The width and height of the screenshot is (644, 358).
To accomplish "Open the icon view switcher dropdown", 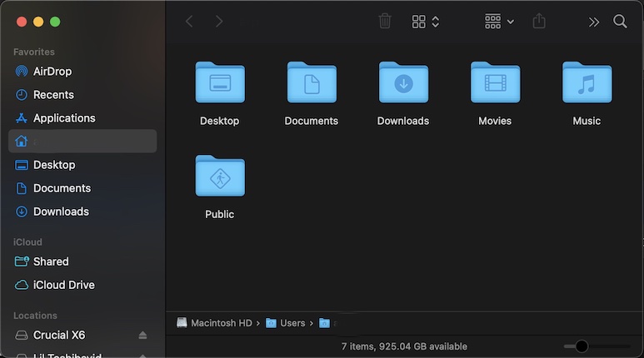I will coord(426,22).
